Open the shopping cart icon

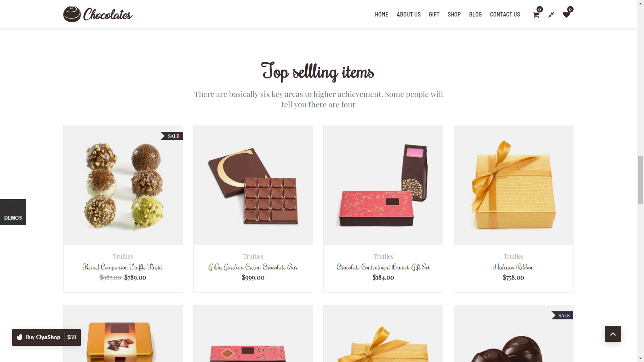coord(536,14)
